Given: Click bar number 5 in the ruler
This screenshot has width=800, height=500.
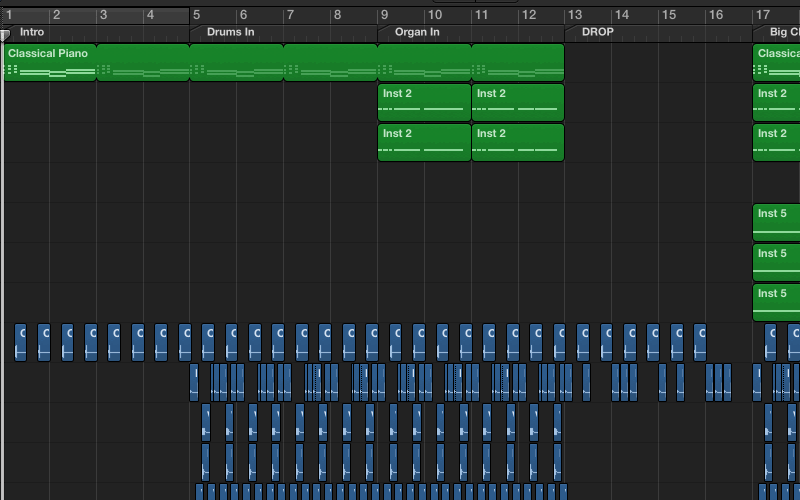Looking at the screenshot, I should [x=196, y=15].
